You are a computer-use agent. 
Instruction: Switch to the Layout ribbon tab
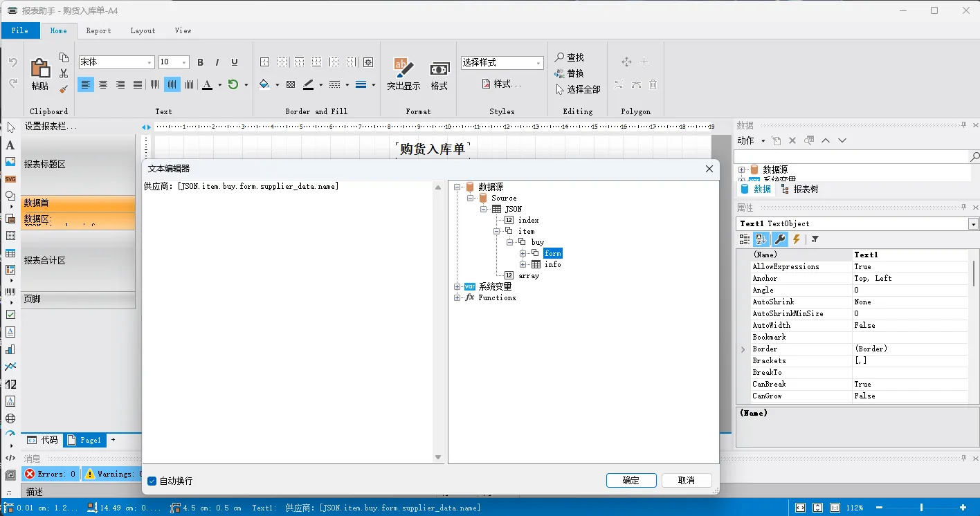pos(143,30)
